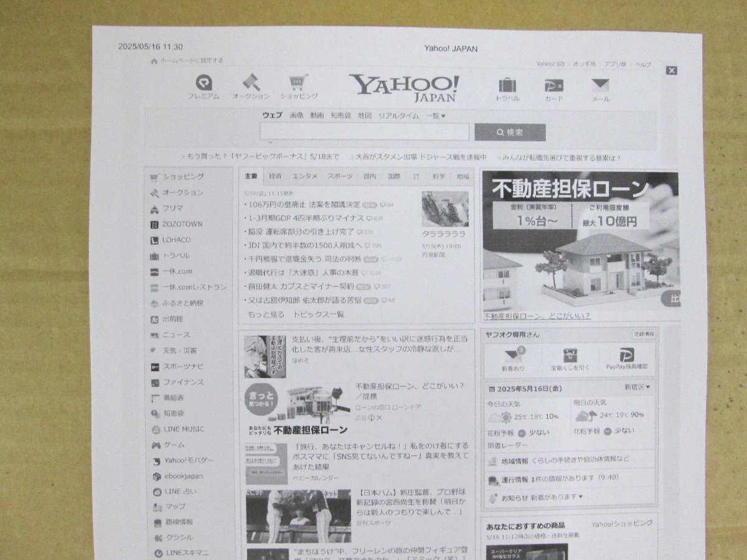Click the もっと見る link
This screenshot has height=560, width=747.
266,315
